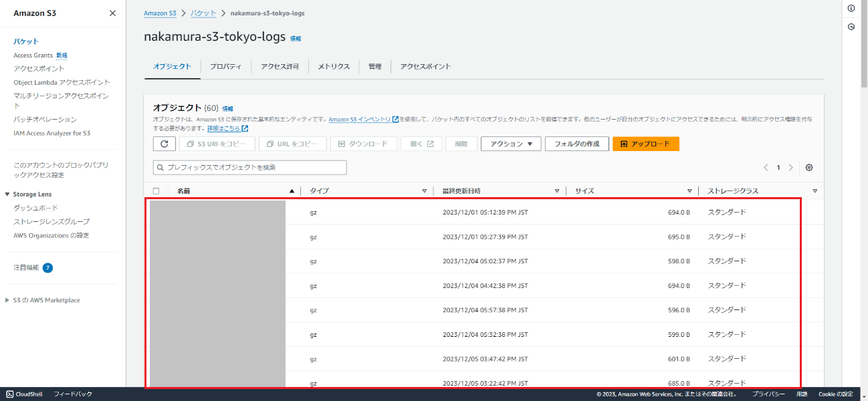Open バケット in the sidebar
The image size is (868, 401).
click(x=26, y=41)
